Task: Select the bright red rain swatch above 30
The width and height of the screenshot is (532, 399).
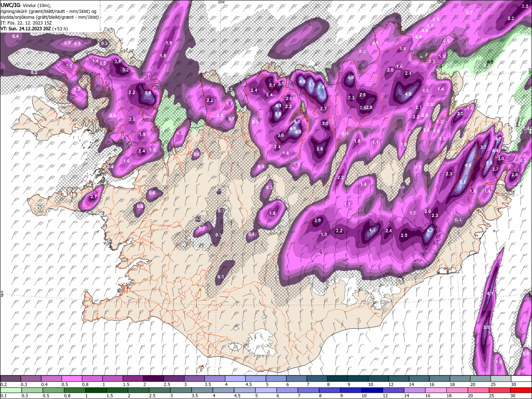Action: tap(520, 390)
